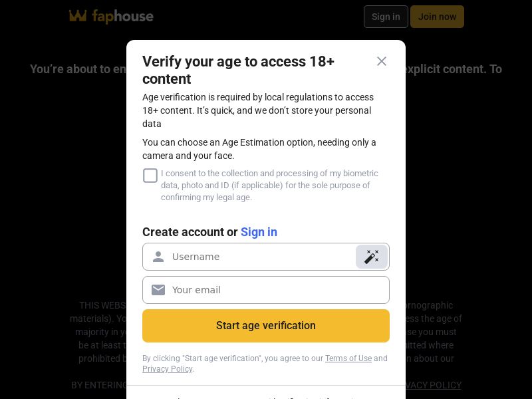Click the 'Create account or' heading text

point(190,232)
